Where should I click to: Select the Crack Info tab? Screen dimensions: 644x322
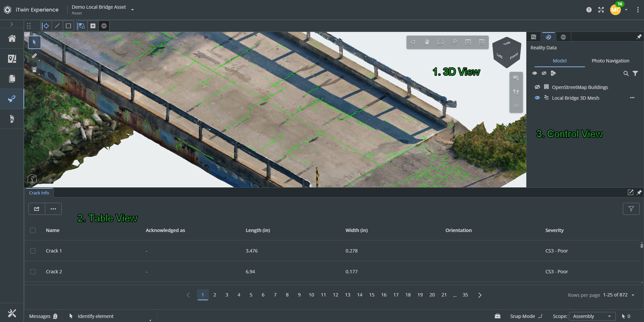39,193
